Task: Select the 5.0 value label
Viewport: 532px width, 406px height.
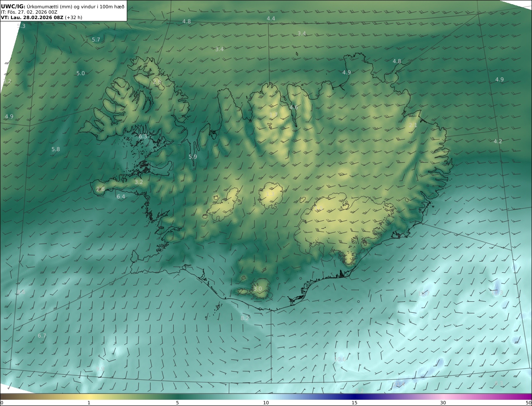Action: 81,73
